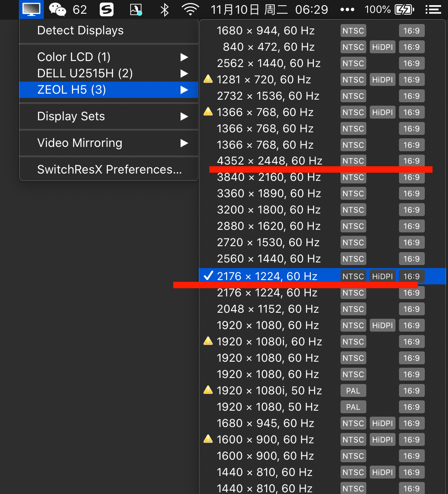Screen dimensions: 448x494
Task: Click the Sogou input method icon
Action: pyautogui.click(x=106, y=9)
